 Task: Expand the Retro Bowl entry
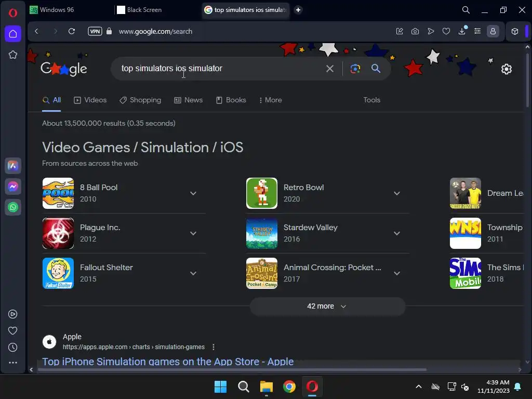396,193
